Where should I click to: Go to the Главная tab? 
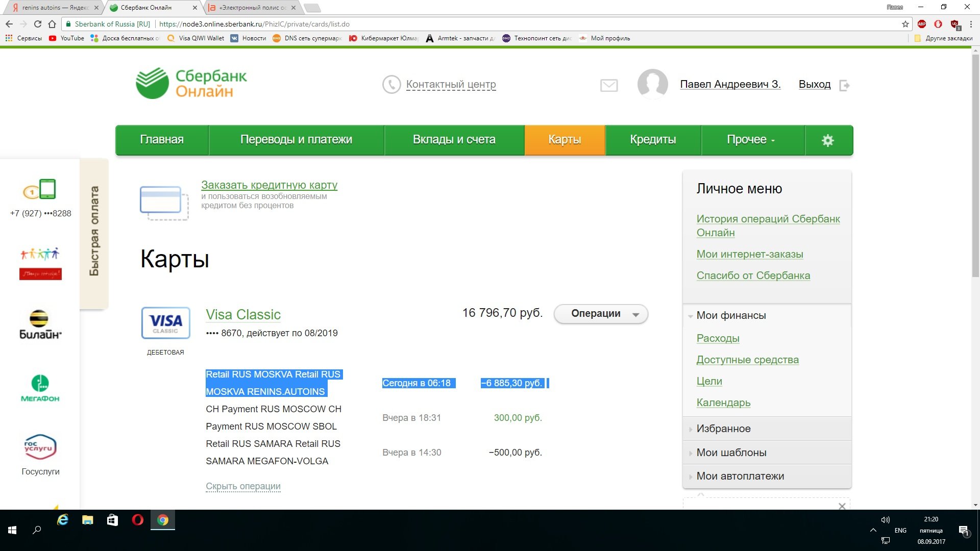pyautogui.click(x=162, y=140)
